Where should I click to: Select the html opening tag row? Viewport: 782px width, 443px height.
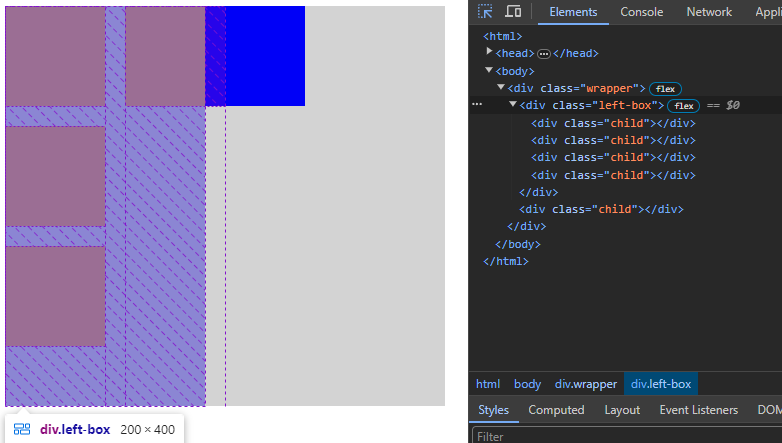point(503,36)
